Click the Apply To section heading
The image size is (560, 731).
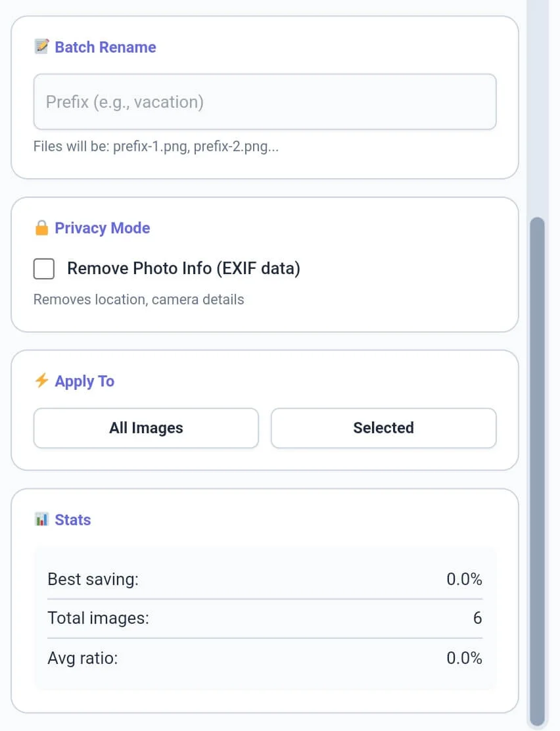click(84, 381)
